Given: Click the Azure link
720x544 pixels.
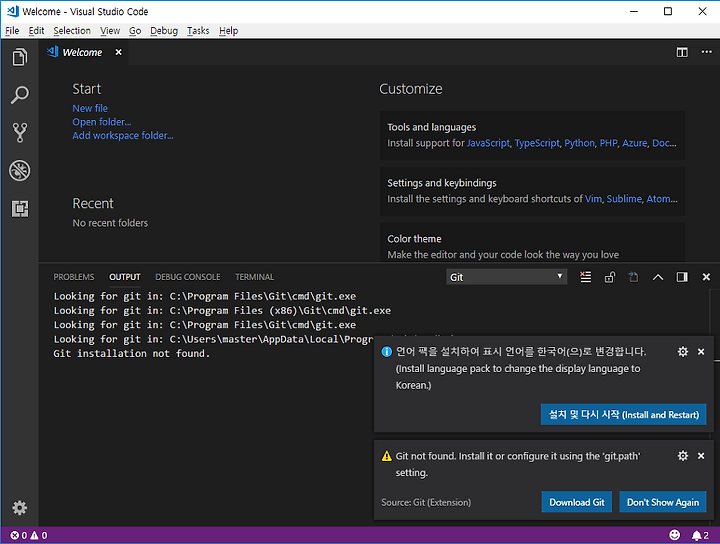Looking at the screenshot, I should [634, 143].
